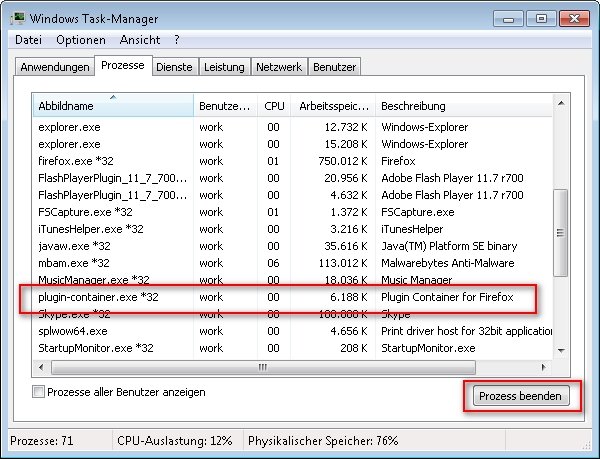Sort by the CPU column header
600x459 pixels.
pos(274,106)
